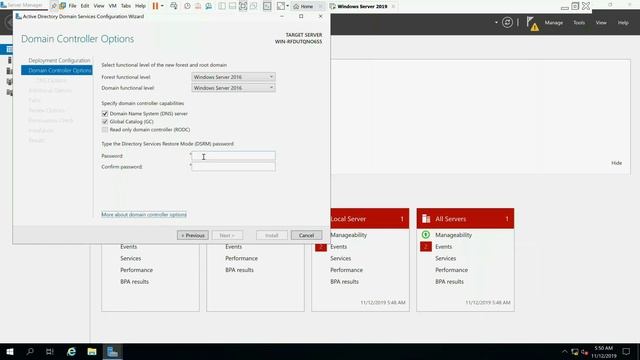Click the console view icon
This screenshot has width=640, height=360.
[x=267, y=6]
